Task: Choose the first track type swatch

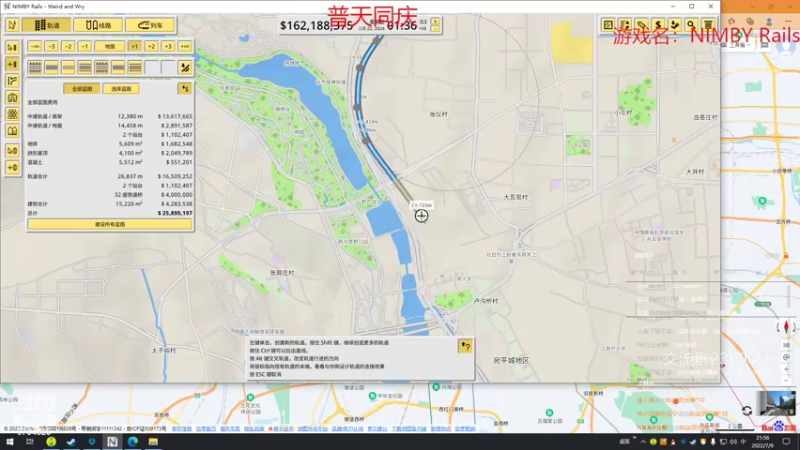Action: (35, 67)
